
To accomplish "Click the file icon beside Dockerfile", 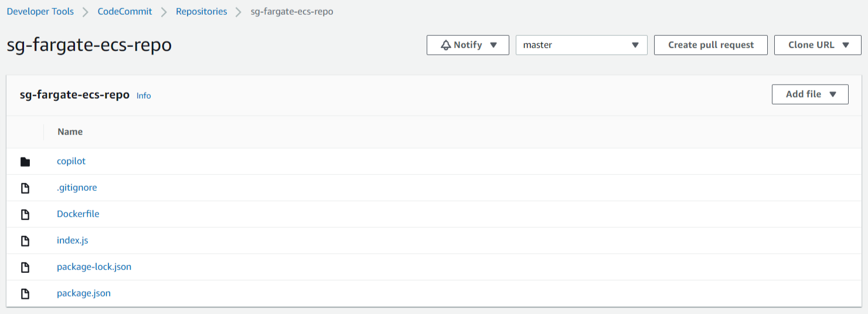I will point(25,215).
